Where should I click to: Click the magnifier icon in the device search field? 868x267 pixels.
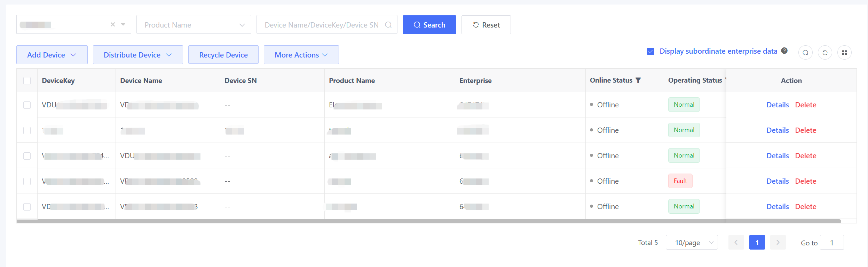click(x=388, y=25)
